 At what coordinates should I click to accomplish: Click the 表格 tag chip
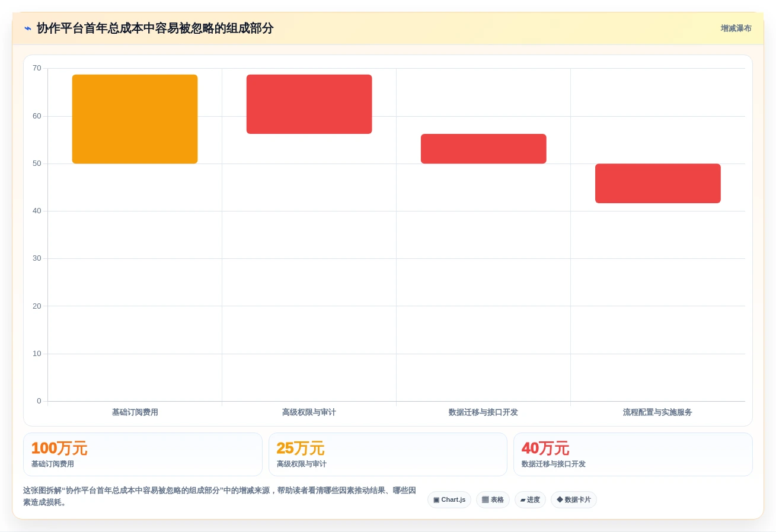click(493, 499)
